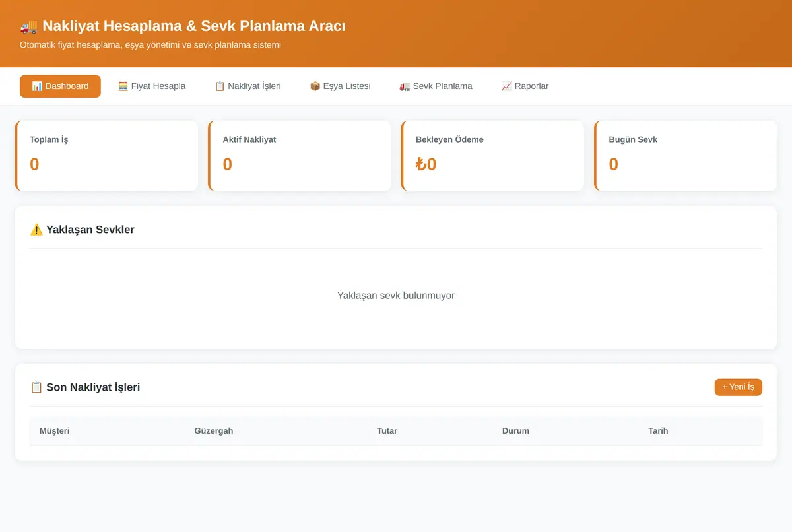Click the truck icon beside Sevk Planlama
792x532 pixels.
pyautogui.click(x=405, y=86)
